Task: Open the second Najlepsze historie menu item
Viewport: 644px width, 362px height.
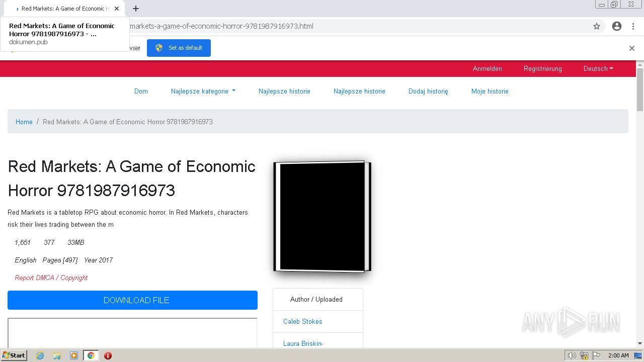Action: pos(359,92)
